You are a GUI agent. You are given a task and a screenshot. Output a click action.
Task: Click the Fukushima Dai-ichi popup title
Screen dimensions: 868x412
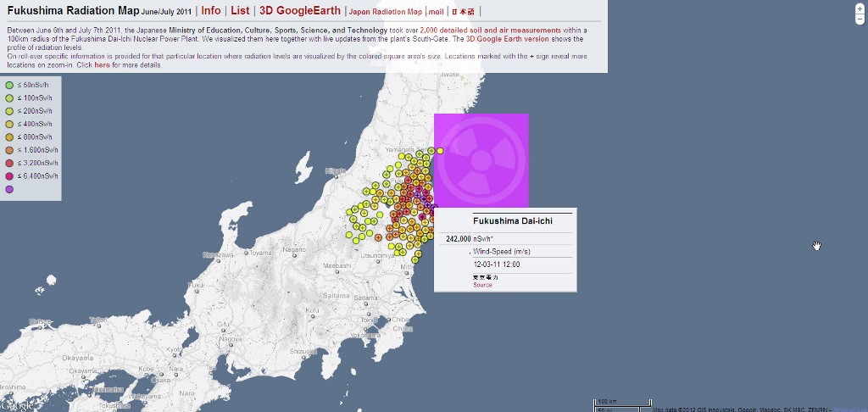505,221
